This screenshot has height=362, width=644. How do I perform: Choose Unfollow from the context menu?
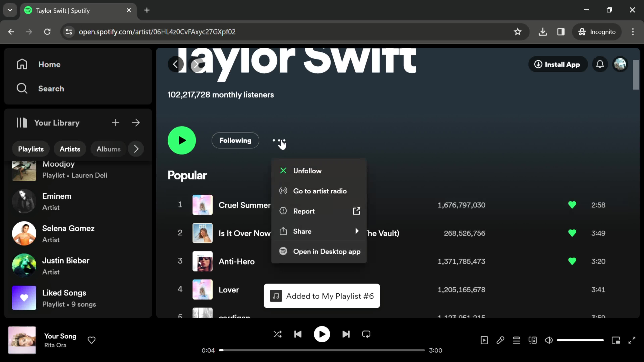(319, 171)
